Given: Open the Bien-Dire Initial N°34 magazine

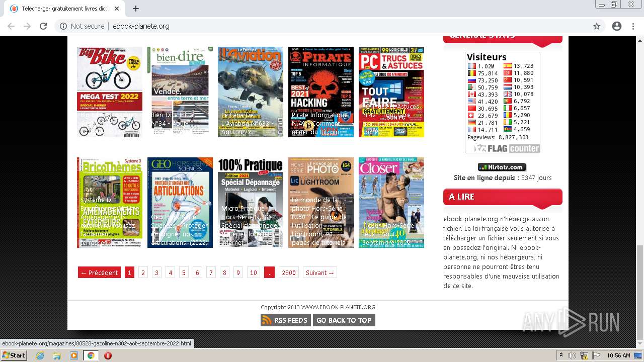Looking at the screenshot, I should (x=180, y=92).
